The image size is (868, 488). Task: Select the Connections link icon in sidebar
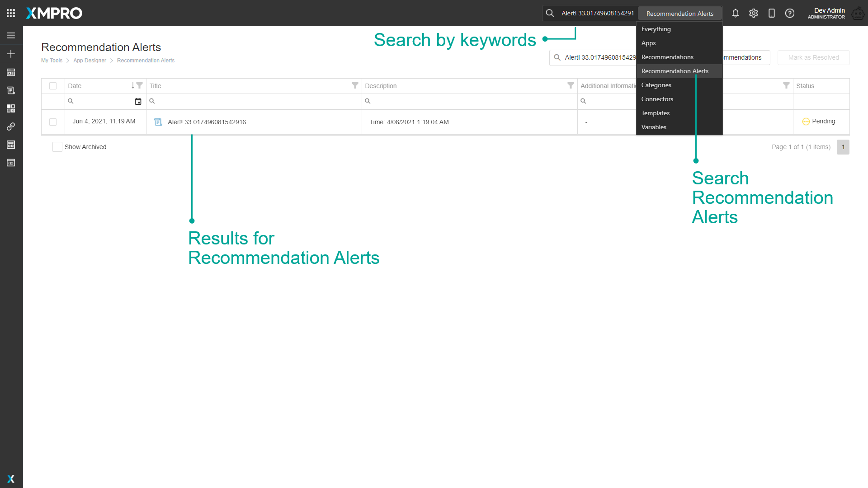point(11,127)
